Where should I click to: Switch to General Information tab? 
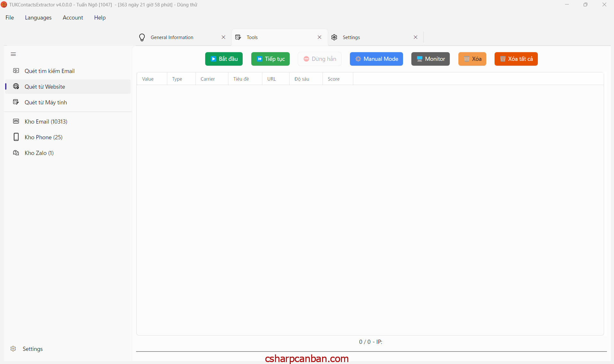pyautogui.click(x=172, y=37)
